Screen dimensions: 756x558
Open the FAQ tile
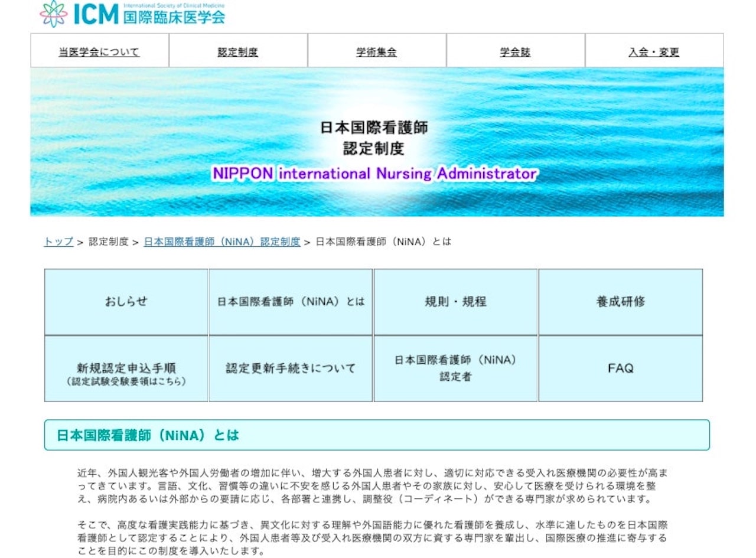tap(620, 369)
